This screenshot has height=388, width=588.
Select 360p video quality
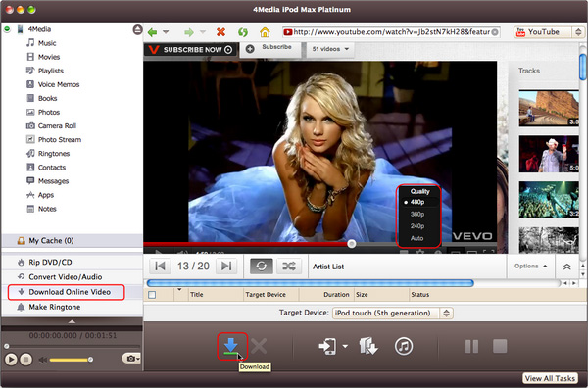(418, 214)
